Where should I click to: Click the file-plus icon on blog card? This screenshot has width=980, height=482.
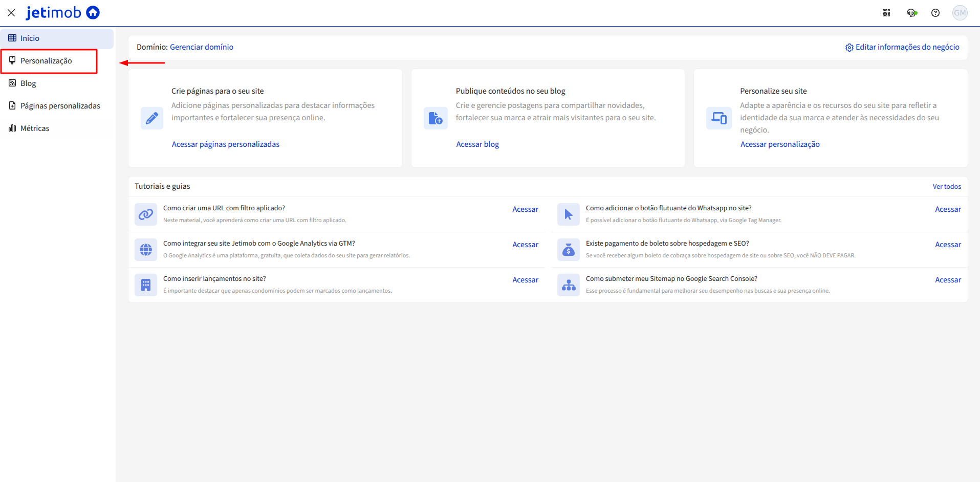click(x=435, y=118)
